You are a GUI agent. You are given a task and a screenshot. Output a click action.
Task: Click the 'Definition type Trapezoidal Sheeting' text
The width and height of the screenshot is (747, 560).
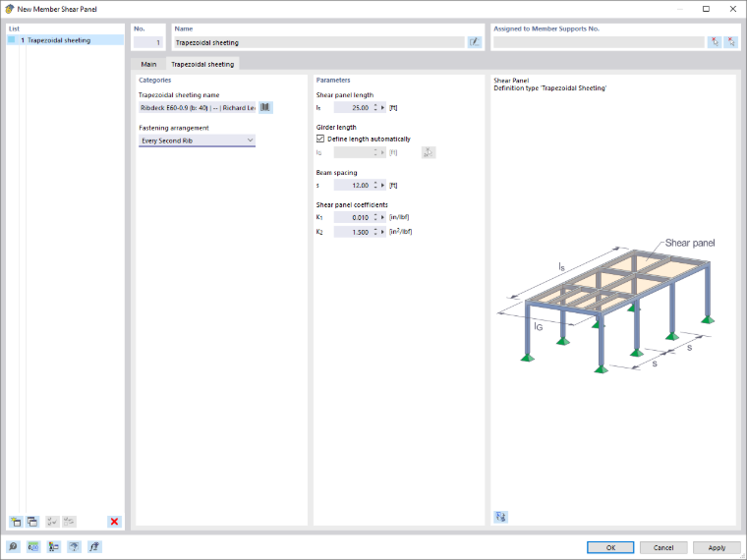549,88
